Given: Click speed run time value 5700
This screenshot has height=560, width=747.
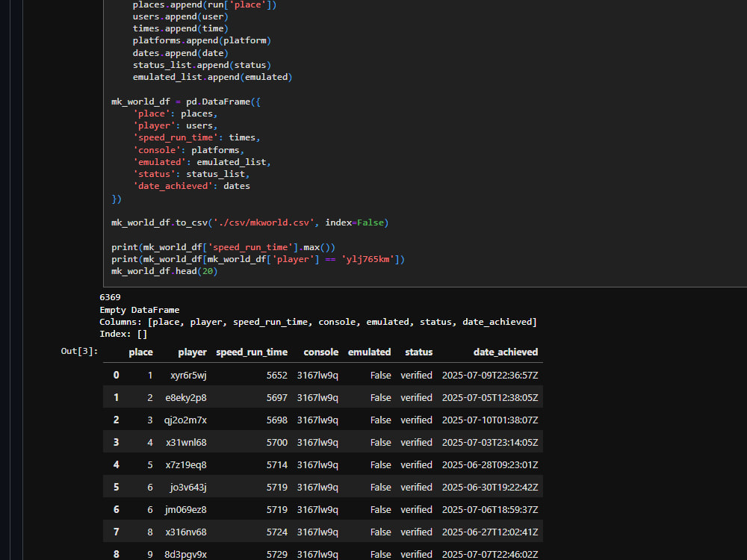Looking at the screenshot, I should pos(277,442).
